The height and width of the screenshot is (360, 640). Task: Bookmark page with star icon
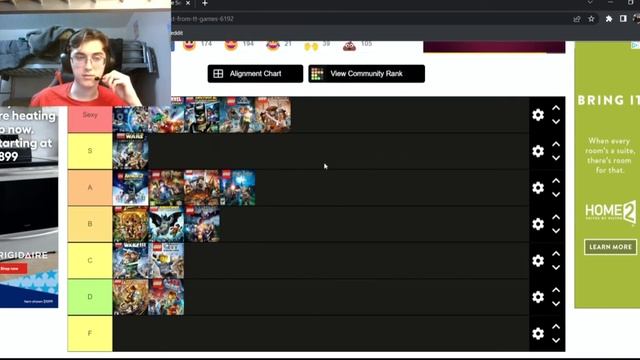(591, 19)
